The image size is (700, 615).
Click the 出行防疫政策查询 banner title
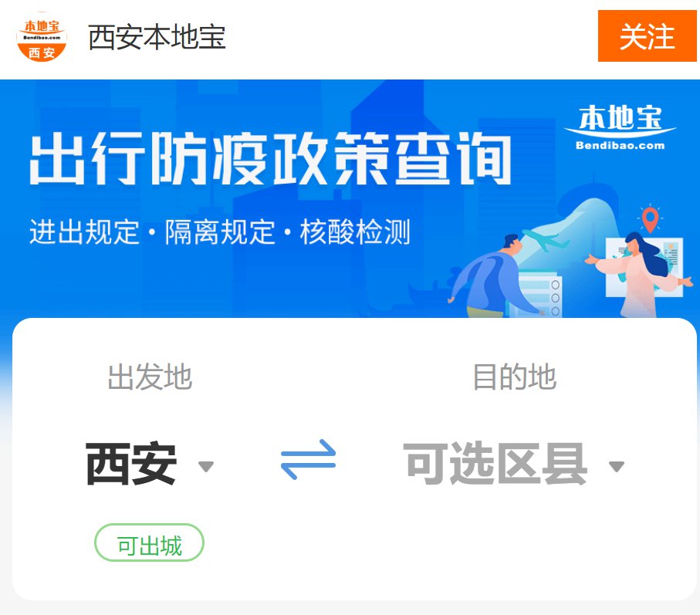point(271,158)
